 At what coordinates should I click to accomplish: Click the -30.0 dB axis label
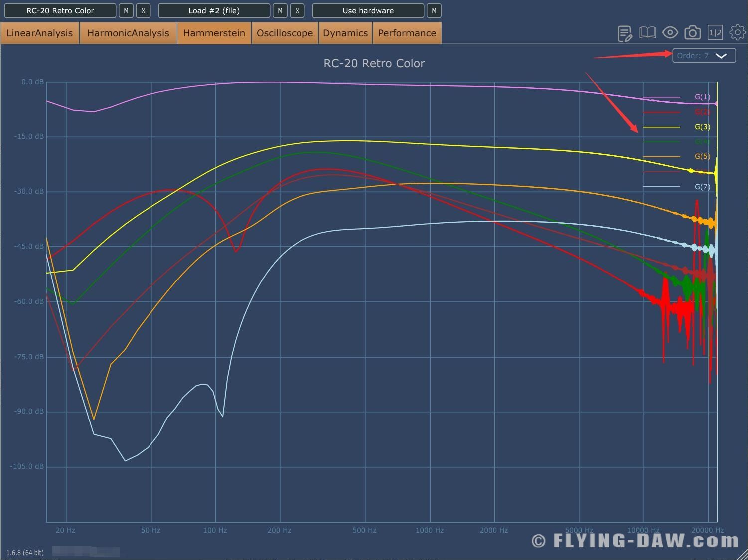coord(28,191)
